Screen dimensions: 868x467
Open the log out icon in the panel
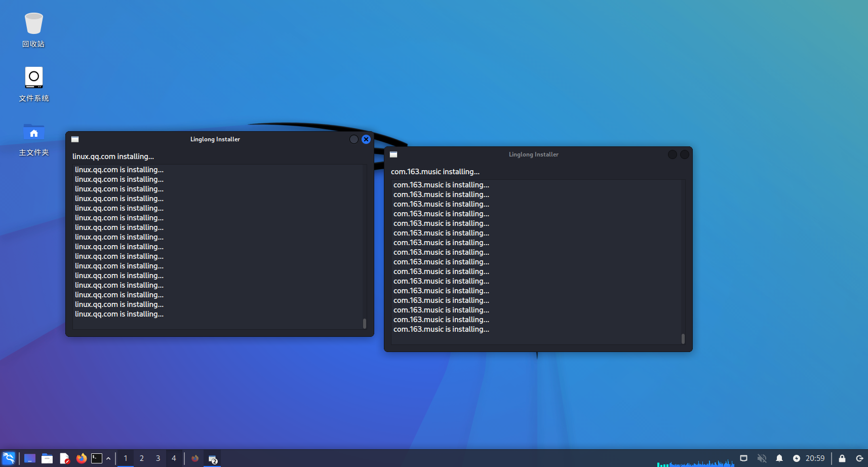[859, 458]
